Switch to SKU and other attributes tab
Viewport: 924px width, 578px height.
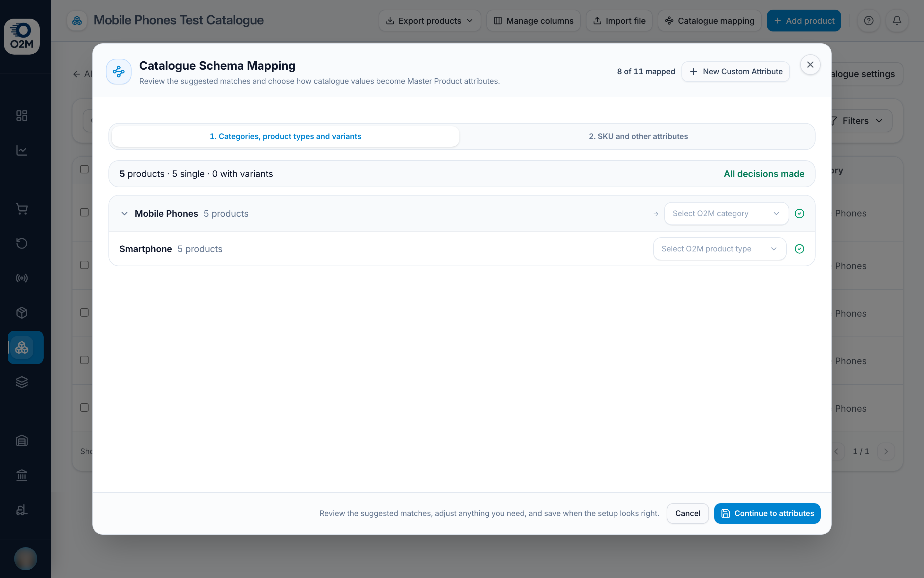point(638,136)
